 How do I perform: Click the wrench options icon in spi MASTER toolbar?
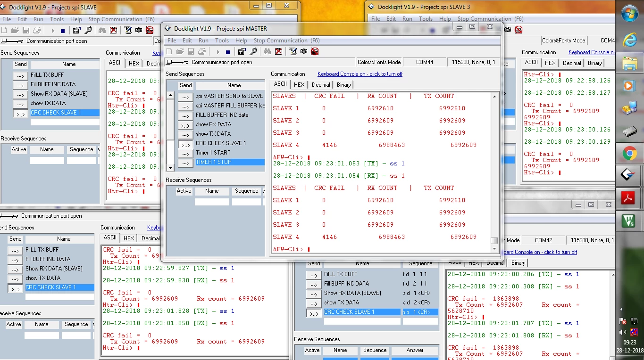tap(253, 51)
